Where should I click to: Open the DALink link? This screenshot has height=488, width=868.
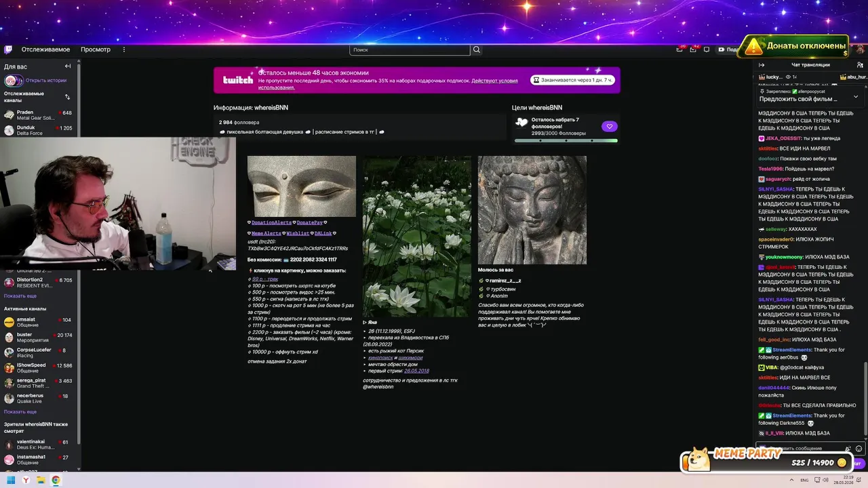coord(323,233)
